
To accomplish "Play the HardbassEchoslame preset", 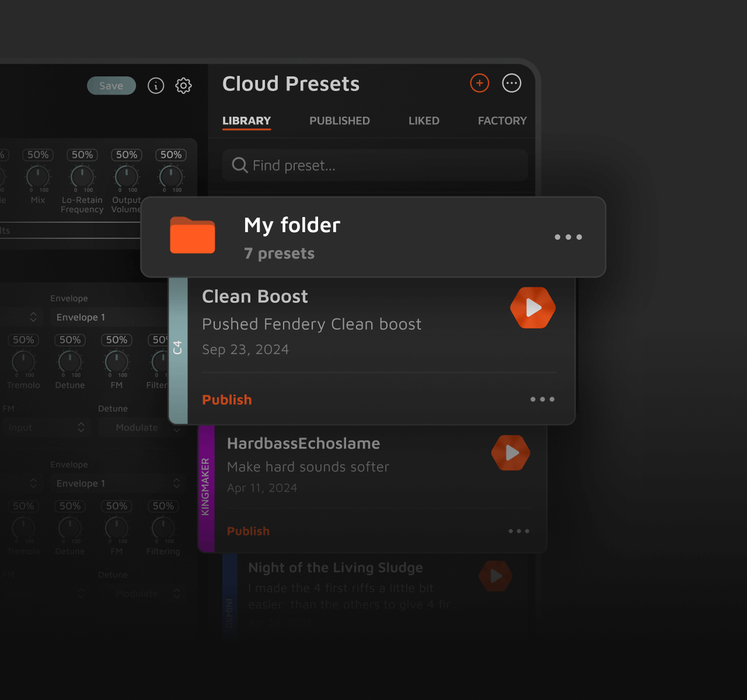I will (511, 453).
